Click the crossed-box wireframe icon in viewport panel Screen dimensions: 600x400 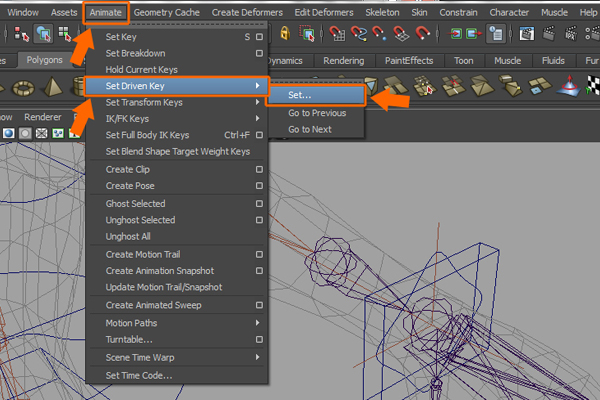click(x=41, y=133)
